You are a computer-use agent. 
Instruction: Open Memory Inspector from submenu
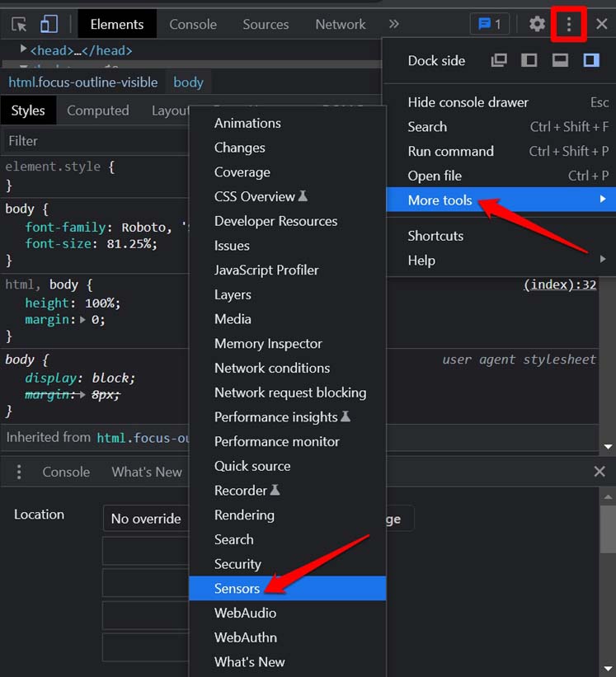[x=288, y=344]
